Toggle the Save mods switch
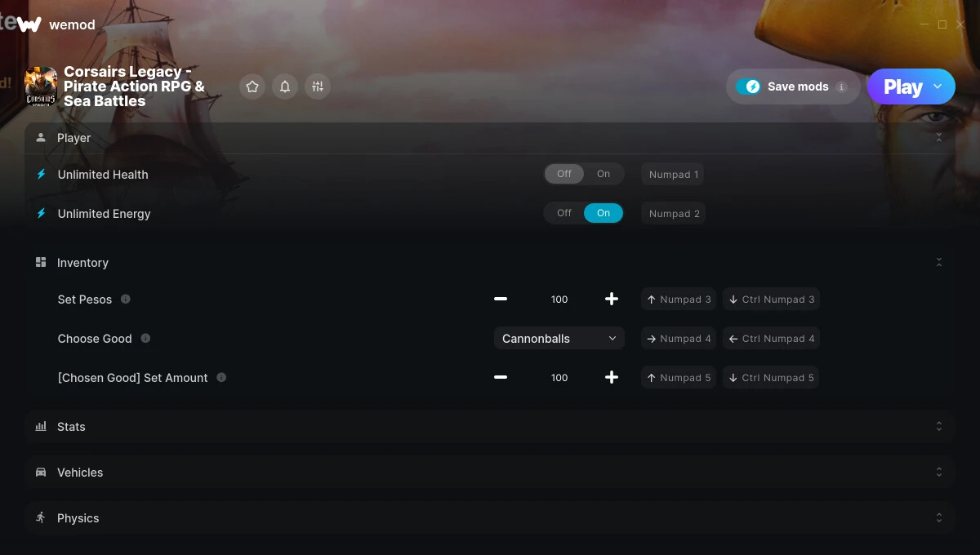This screenshot has height=555, width=980. tap(748, 87)
